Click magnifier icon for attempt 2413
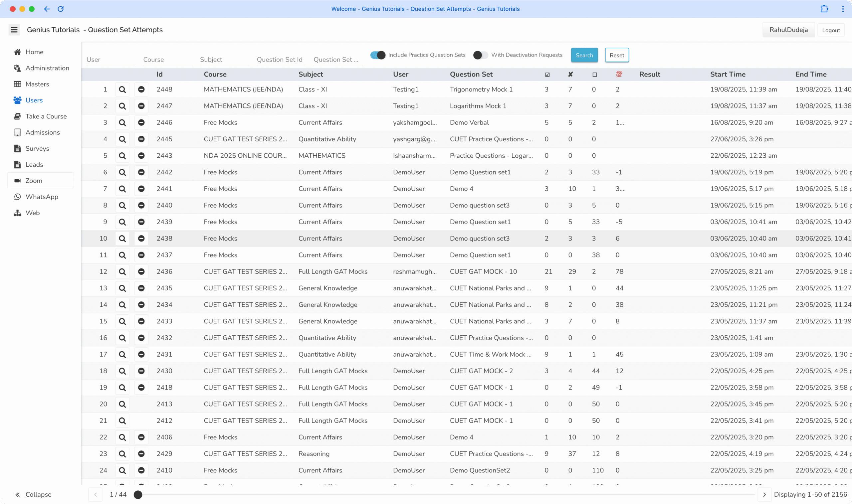Image resolution: width=852 pixels, height=504 pixels. point(122,404)
